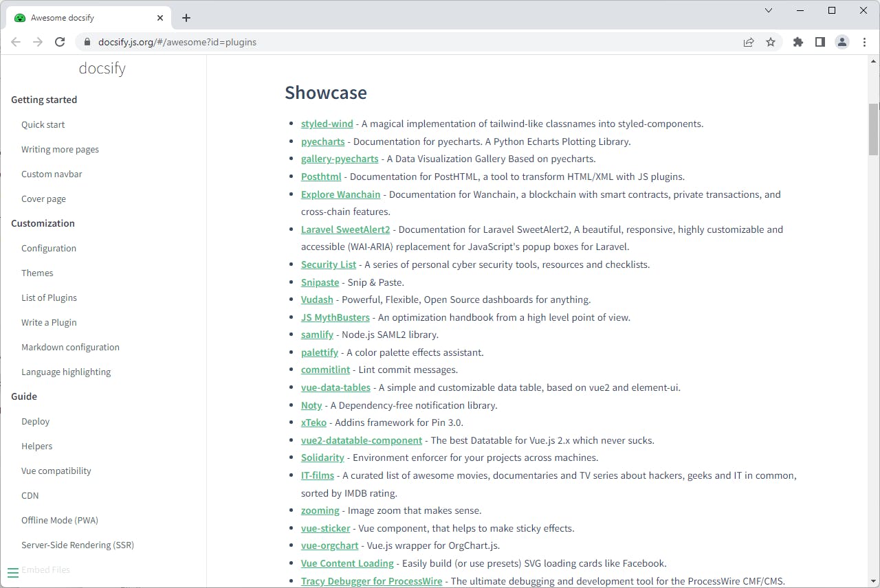The width and height of the screenshot is (880, 588).
Task: Visit the JS MythBusters link
Action: pyautogui.click(x=335, y=317)
